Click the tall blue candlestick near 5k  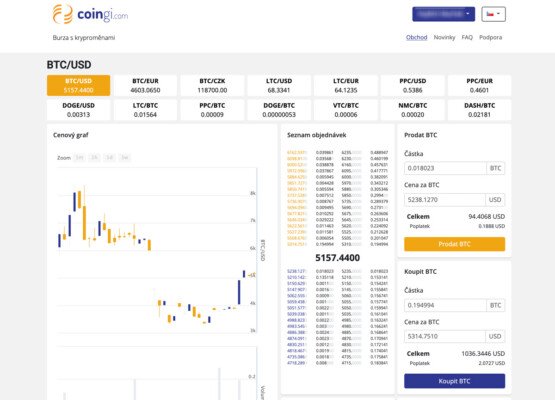pos(239,292)
